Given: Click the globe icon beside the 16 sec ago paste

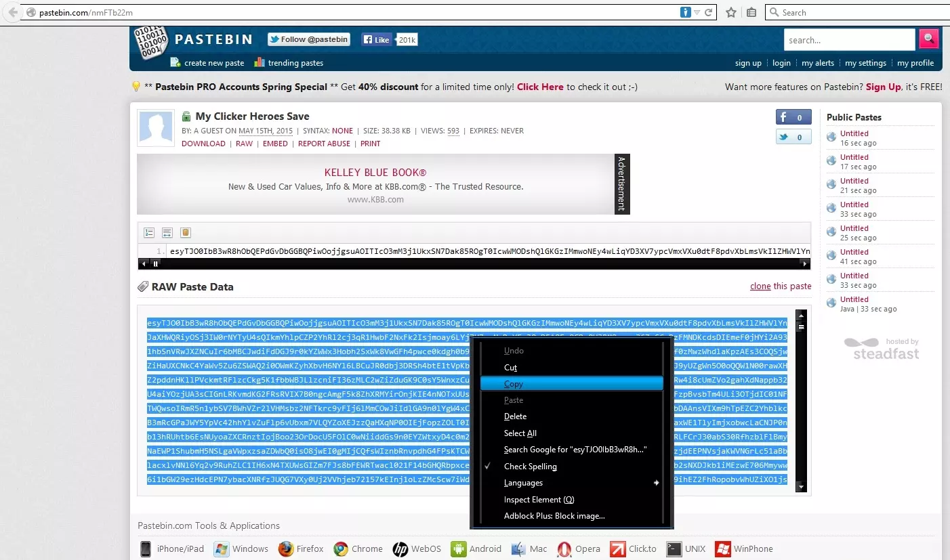Looking at the screenshot, I should click(831, 137).
